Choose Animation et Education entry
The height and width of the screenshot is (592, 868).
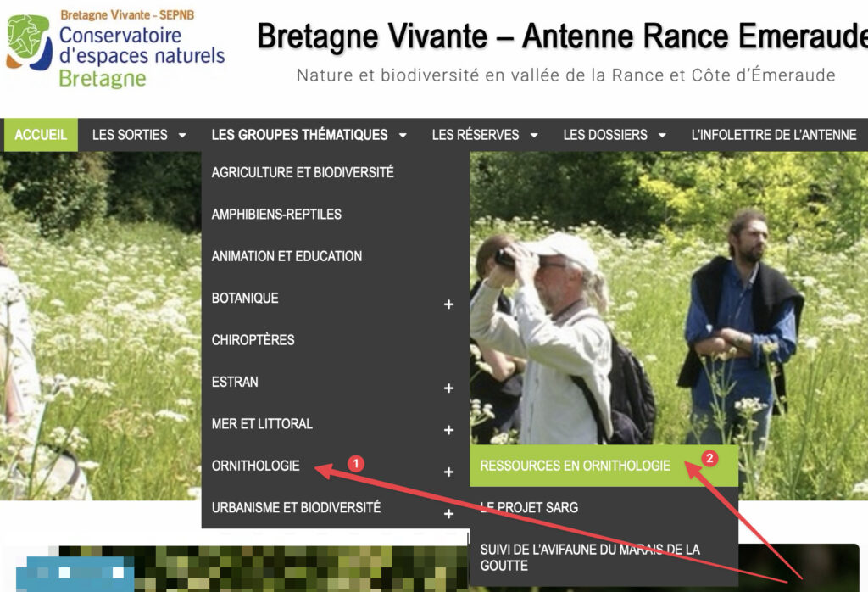[x=336, y=256]
